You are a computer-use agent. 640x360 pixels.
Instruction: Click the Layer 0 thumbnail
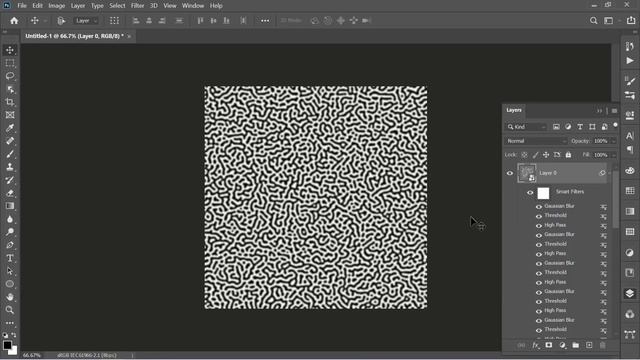click(527, 173)
